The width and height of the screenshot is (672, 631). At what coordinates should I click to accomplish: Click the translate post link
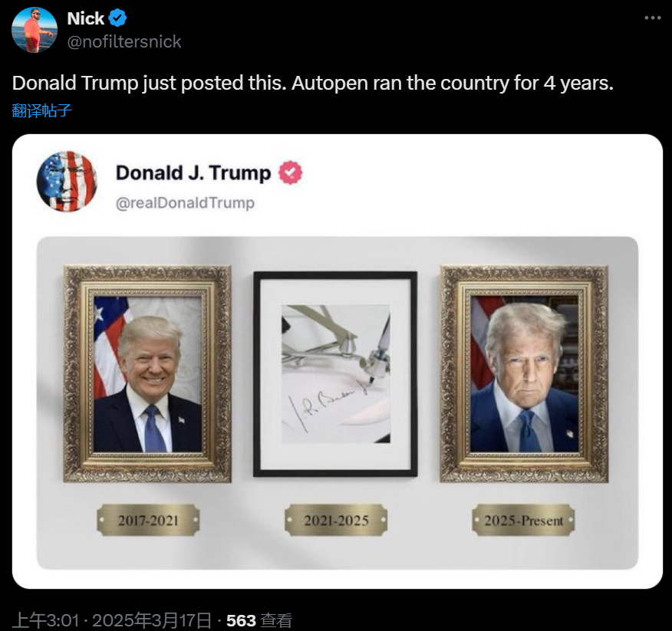[41, 110]
